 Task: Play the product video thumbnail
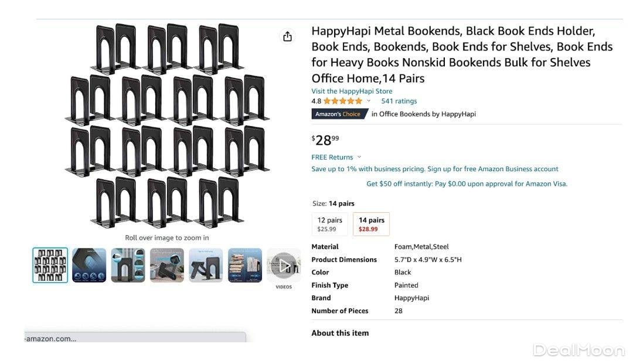[284, 266]
